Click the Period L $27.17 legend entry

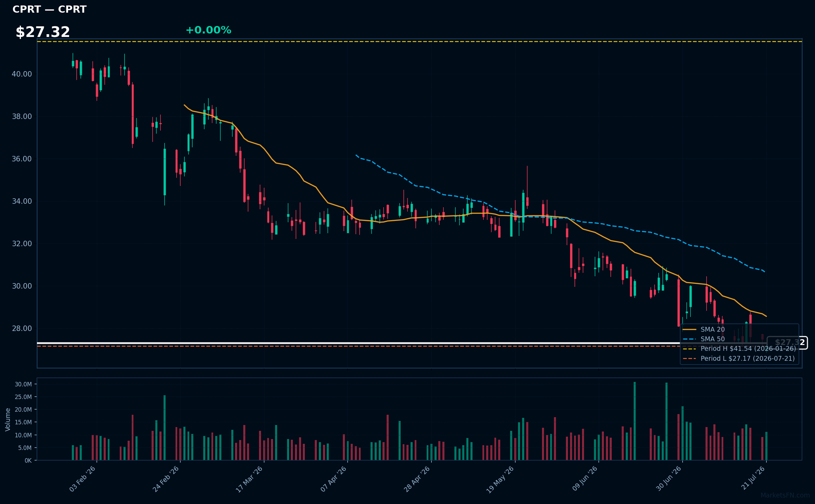(x=739, y=358)
